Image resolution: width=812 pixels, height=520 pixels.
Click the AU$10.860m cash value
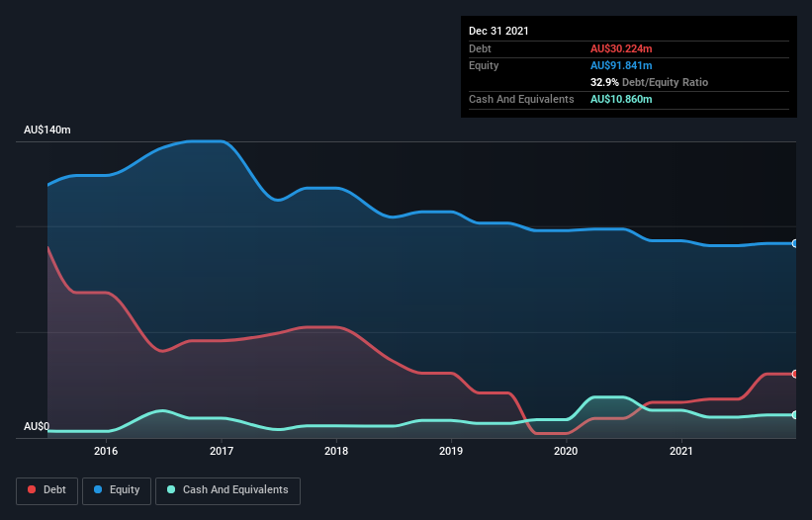coord(621,99)
